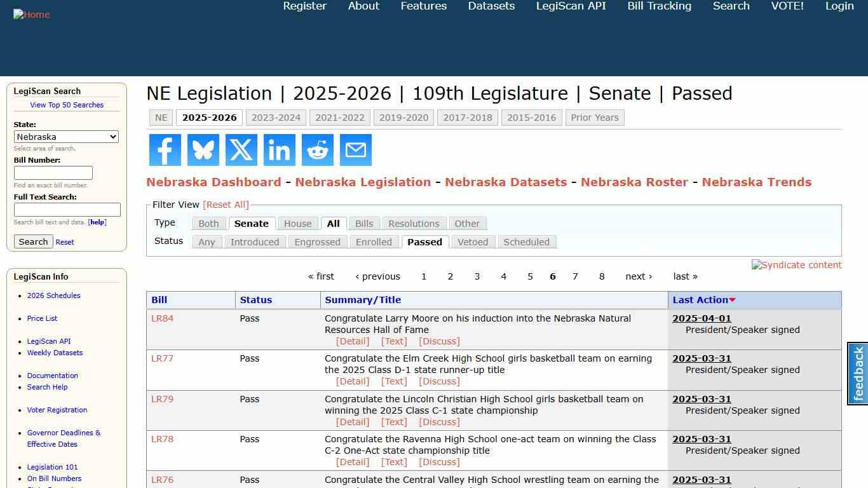Post page to Reddit
The image size is (868, 488).
317,150
